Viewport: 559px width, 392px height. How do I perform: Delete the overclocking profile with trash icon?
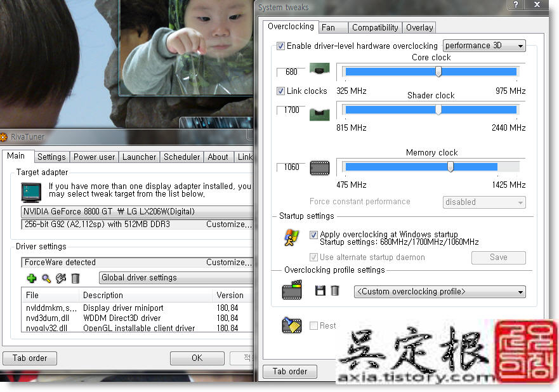[x=335, y=291]
